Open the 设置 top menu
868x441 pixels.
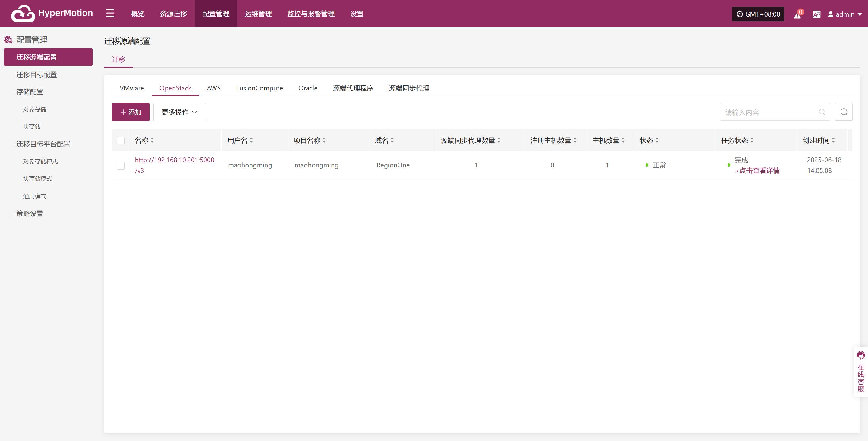click(357, 14)
